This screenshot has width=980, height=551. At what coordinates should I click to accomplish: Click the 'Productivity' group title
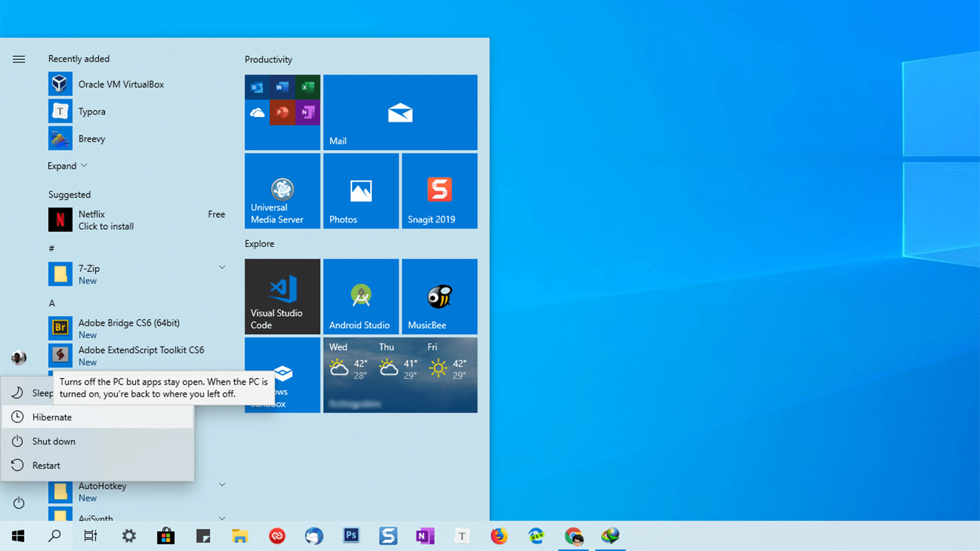pos(269,59)
